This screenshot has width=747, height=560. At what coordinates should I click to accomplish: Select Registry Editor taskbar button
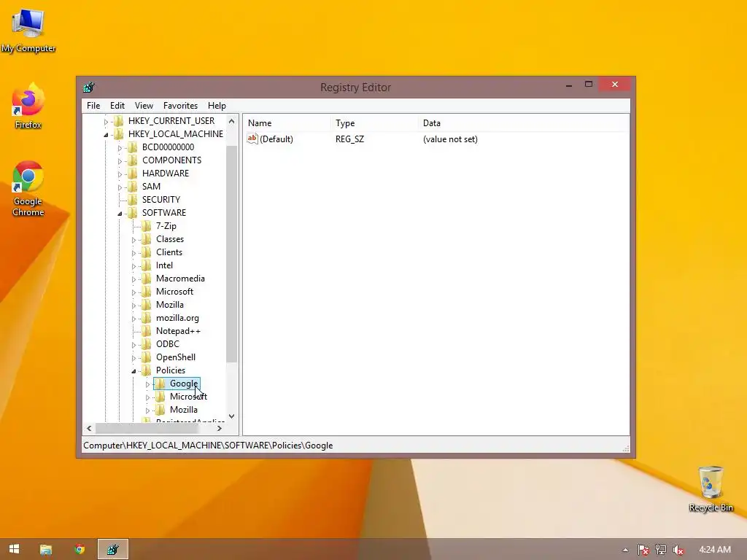(x=113, y=549)
